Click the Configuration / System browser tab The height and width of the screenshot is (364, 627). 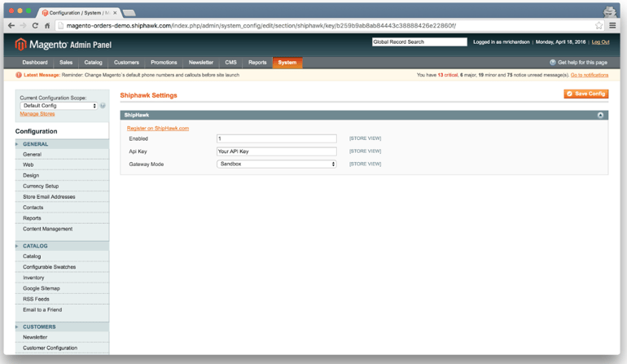coord(78,13)
